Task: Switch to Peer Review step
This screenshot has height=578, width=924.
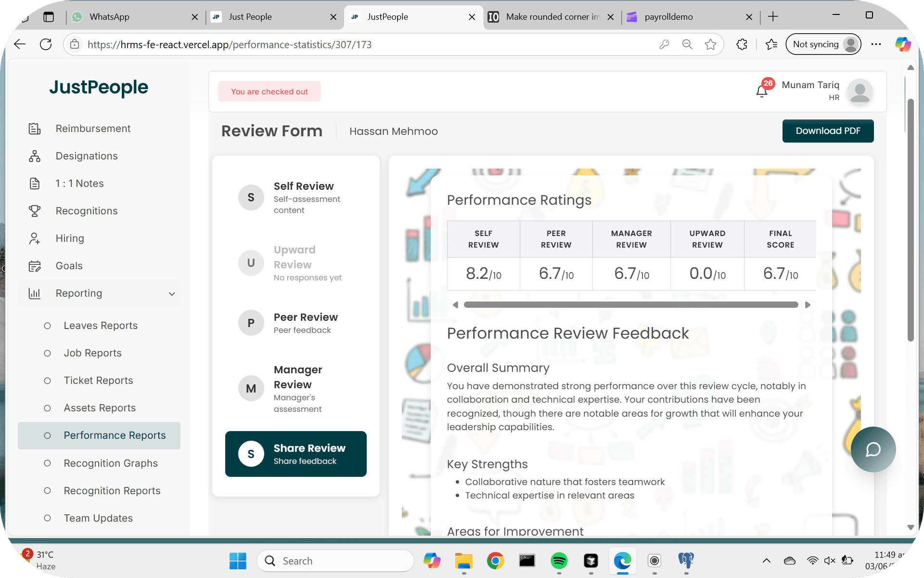Action: (296, 323)
